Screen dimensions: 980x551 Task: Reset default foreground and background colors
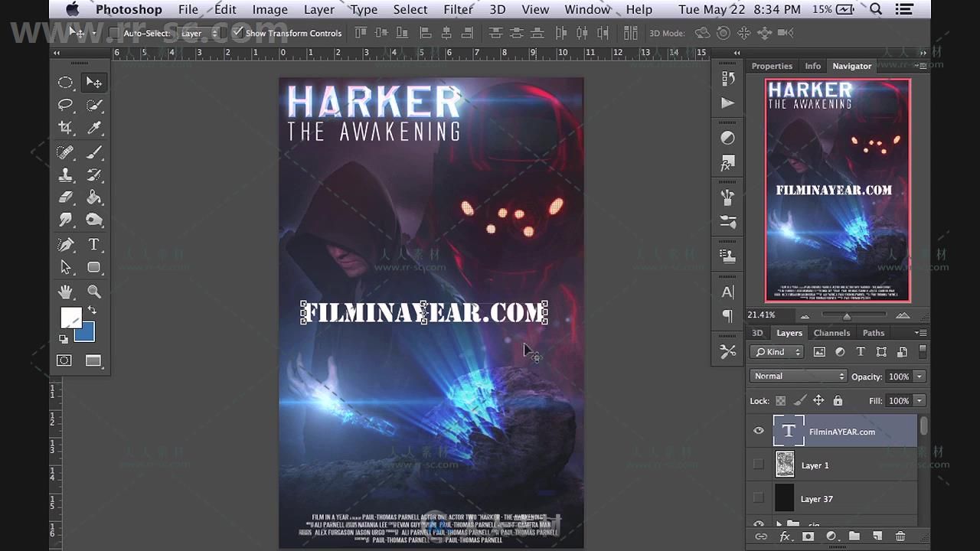pos(64,338)
